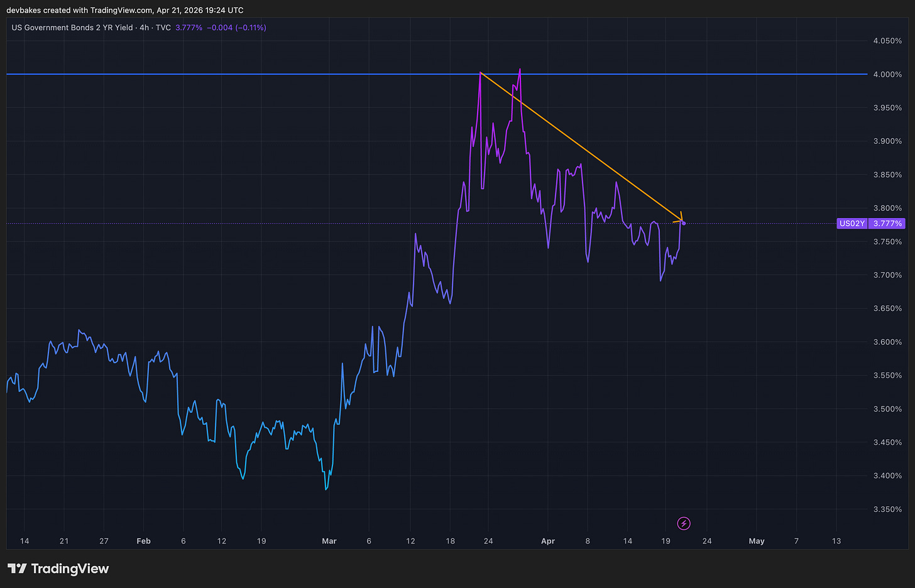Click the devbakes created with TradingView.com caption

click(x=125, y=10)
